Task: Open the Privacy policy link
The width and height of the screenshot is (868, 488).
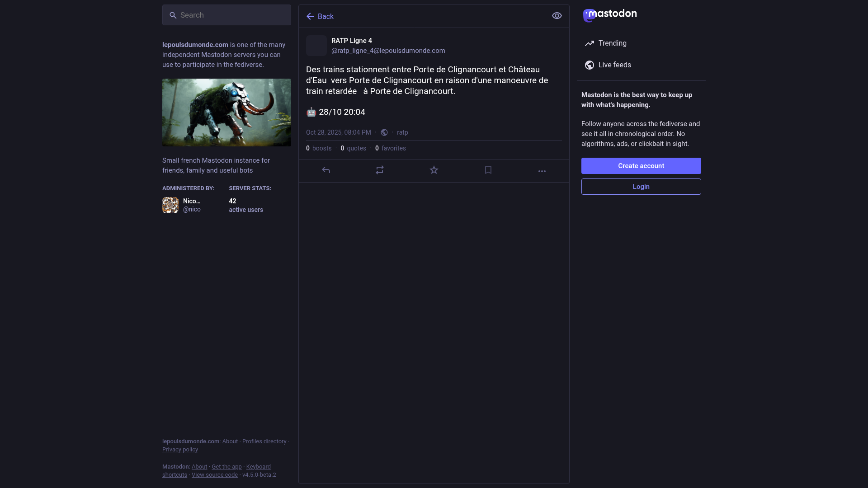Action: pos(180,450)
